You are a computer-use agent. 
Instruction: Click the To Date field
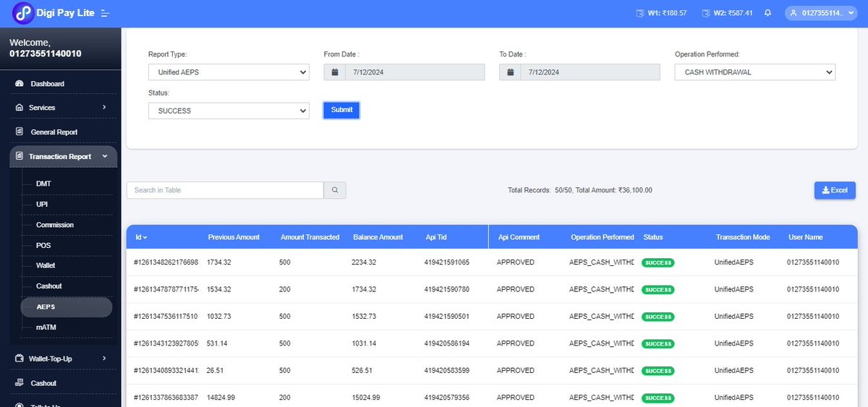[590, 72]
